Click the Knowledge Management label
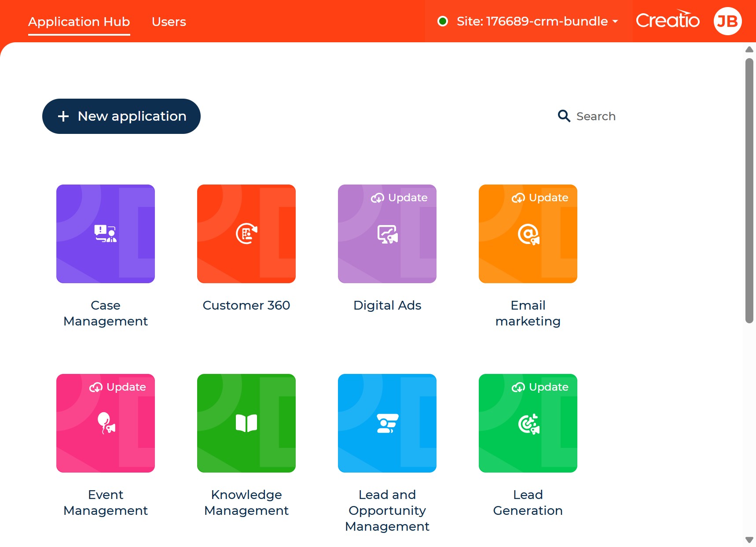756x547 pixels. (246, 503)
